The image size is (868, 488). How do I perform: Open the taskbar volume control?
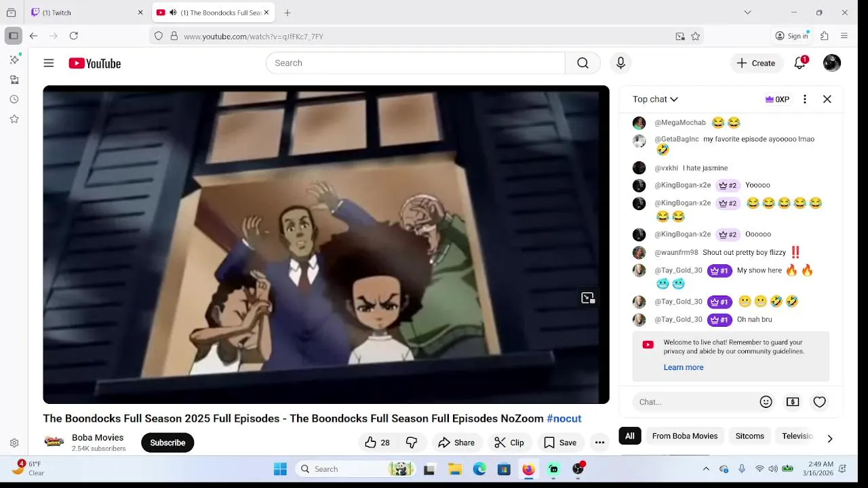click(773, 469)
